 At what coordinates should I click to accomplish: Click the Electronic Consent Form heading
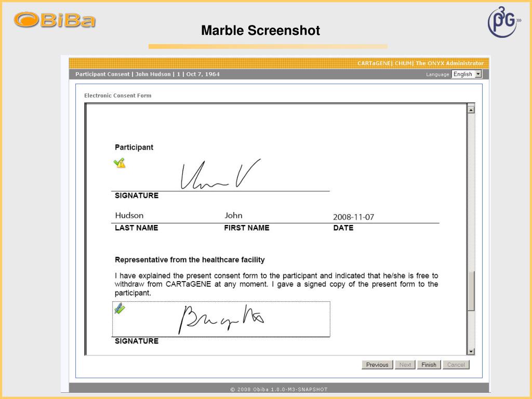coord(118,96)
